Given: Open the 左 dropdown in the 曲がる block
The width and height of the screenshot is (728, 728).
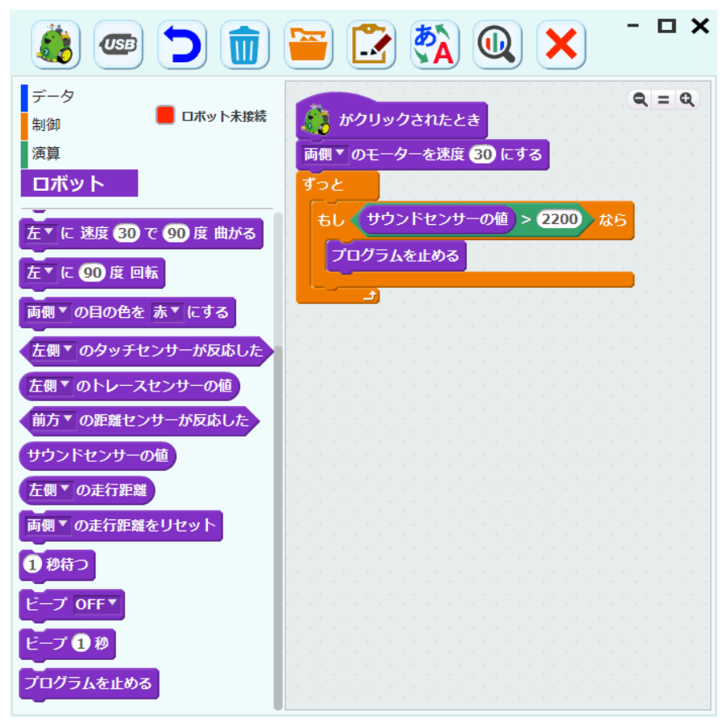Looking at the screenshot, I should pyautogui.click(x=40, y=233).
